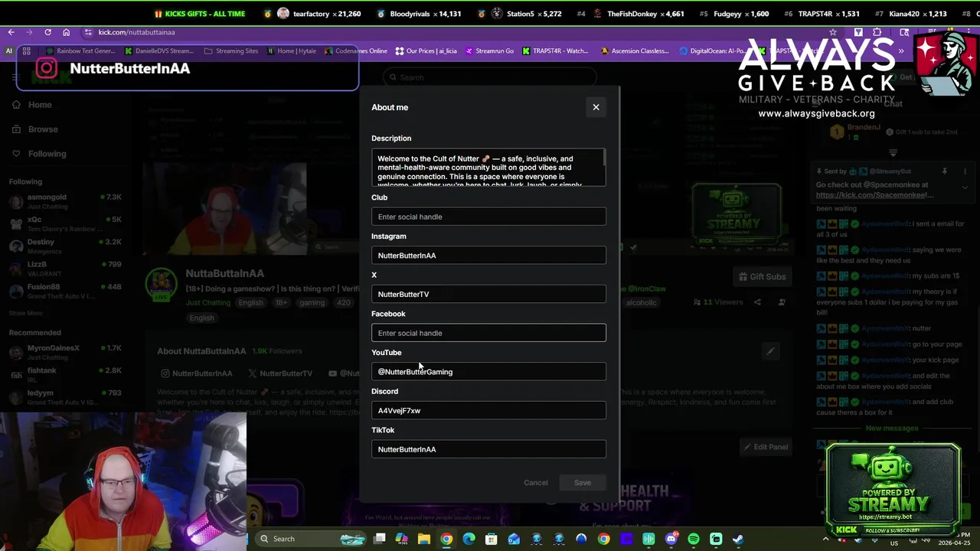Open Outlook from the taskbar
The image size is (980, 551).
[514, 539]
